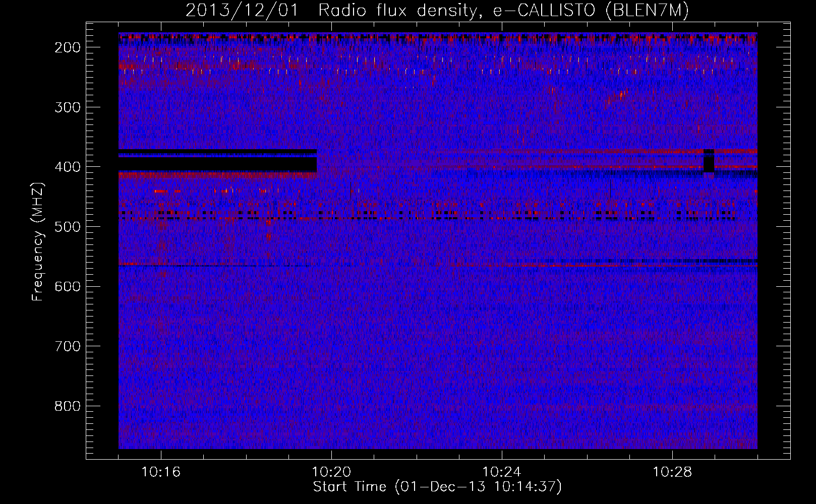
Task: Click the 400 frequency tick label
Action: pyautogui.click(x=67, y=167)
